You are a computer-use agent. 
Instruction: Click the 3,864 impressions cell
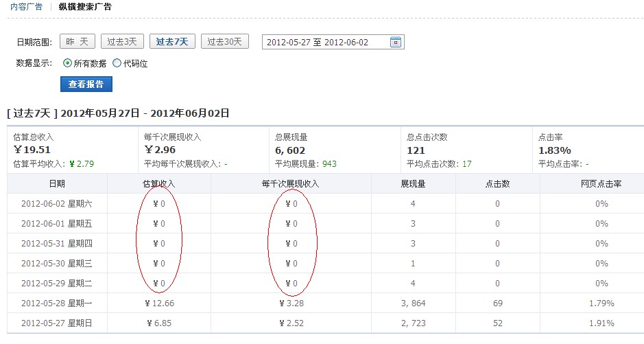pos(413,303)
